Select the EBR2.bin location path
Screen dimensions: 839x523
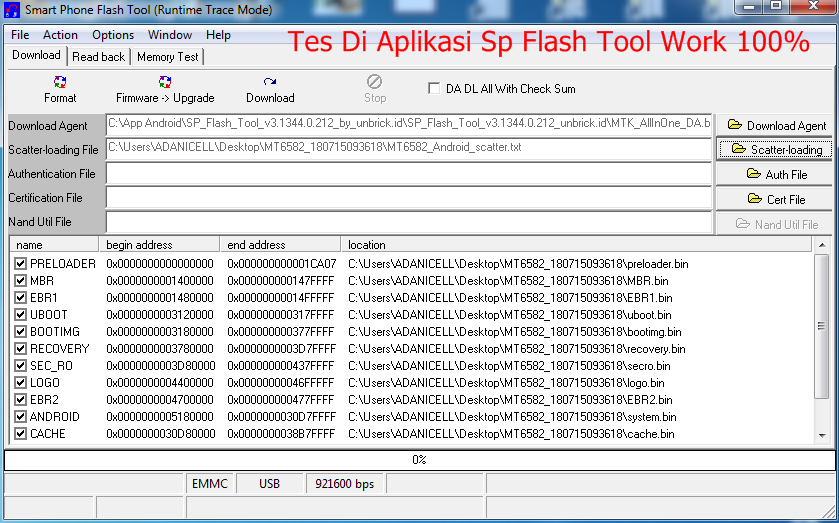coord(510,400)
